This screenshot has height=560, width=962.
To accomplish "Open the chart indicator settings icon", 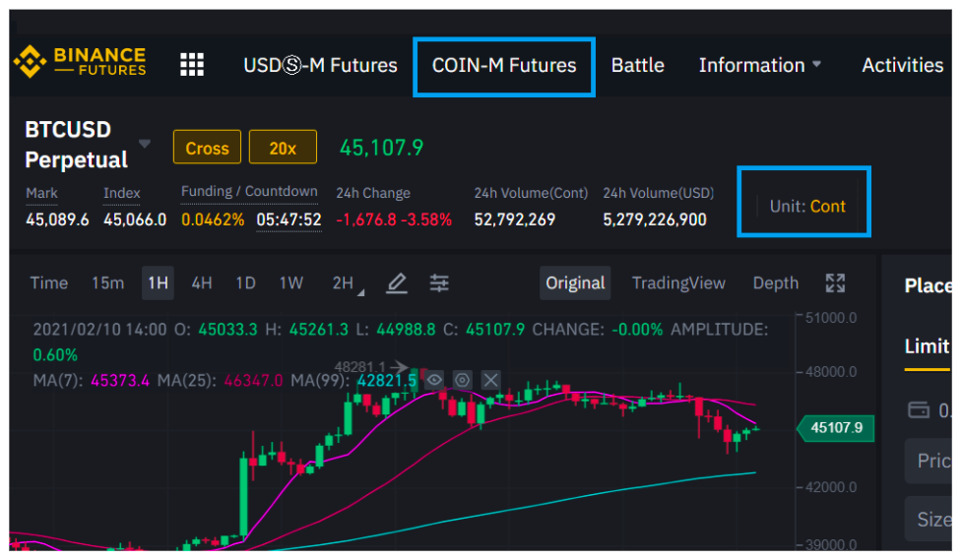I will click(439, 283).
